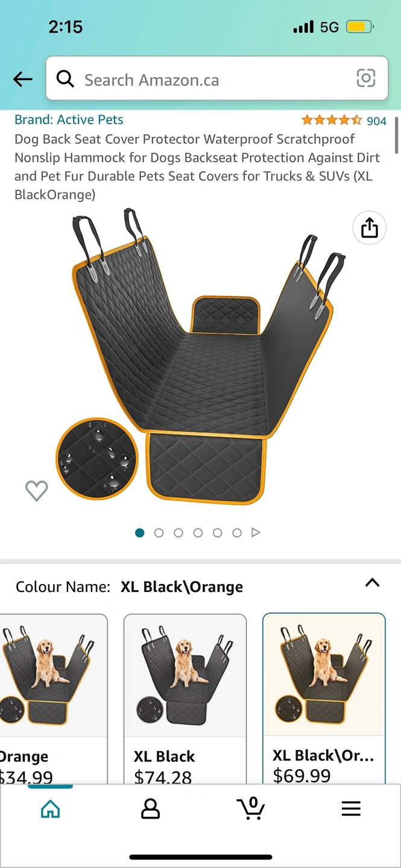The width and height of the screenshot is (401, 868).
Task: Open main seat cover product image
Action: 202,356
